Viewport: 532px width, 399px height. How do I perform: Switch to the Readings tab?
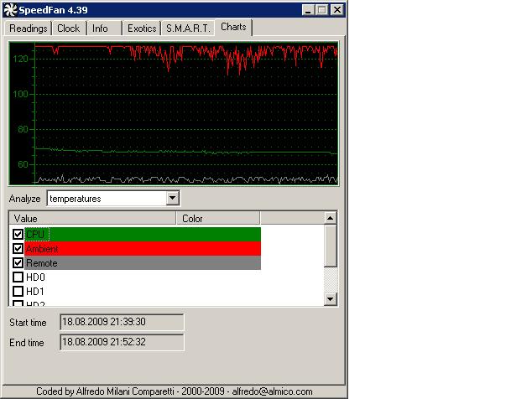coord(29,28)
